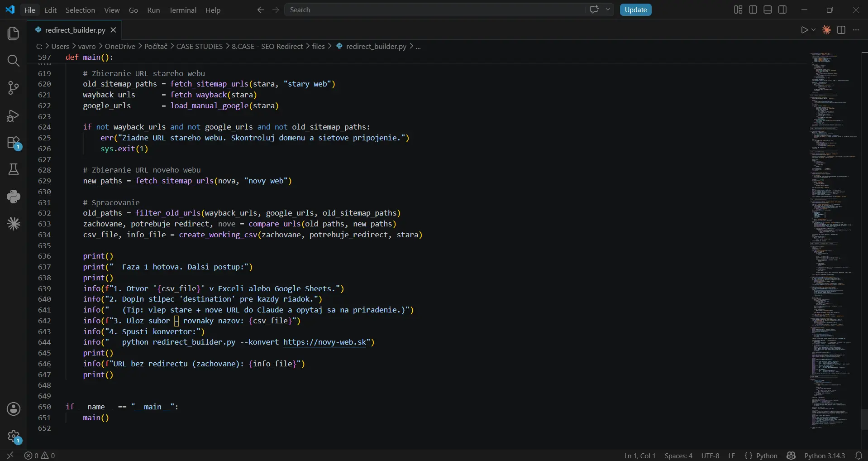This screenshot has width=868, height=461.
Task: Open Customize Layout icon
Action: click(738, 10)
